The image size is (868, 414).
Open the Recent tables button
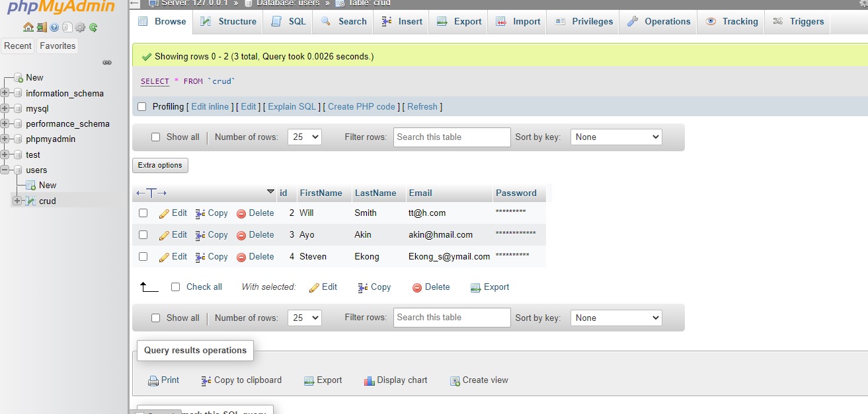click(x=18, y=46)
